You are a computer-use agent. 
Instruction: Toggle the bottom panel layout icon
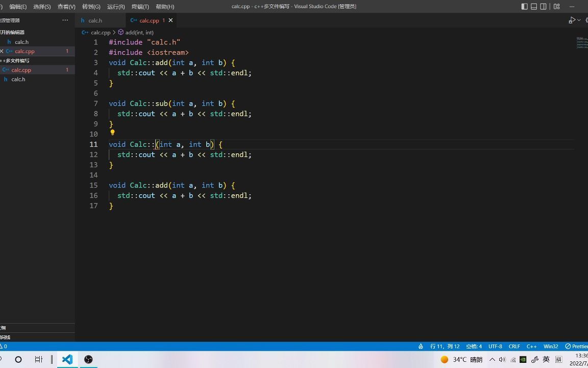[x=533, y=6]
